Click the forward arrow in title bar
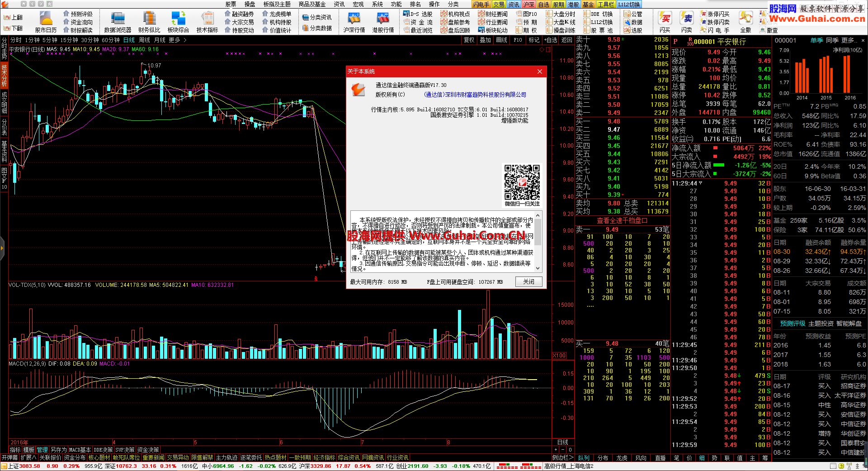The height and width of the screenshot is (471, 868). pos(41,4)
